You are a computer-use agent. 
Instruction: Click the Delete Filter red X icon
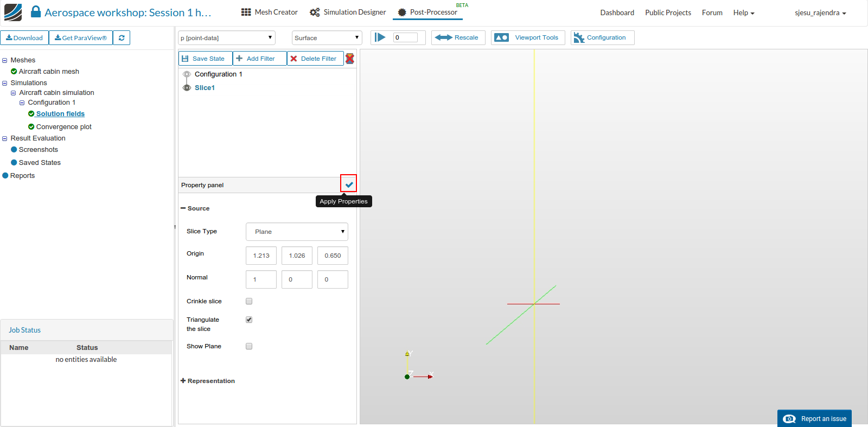293,59
